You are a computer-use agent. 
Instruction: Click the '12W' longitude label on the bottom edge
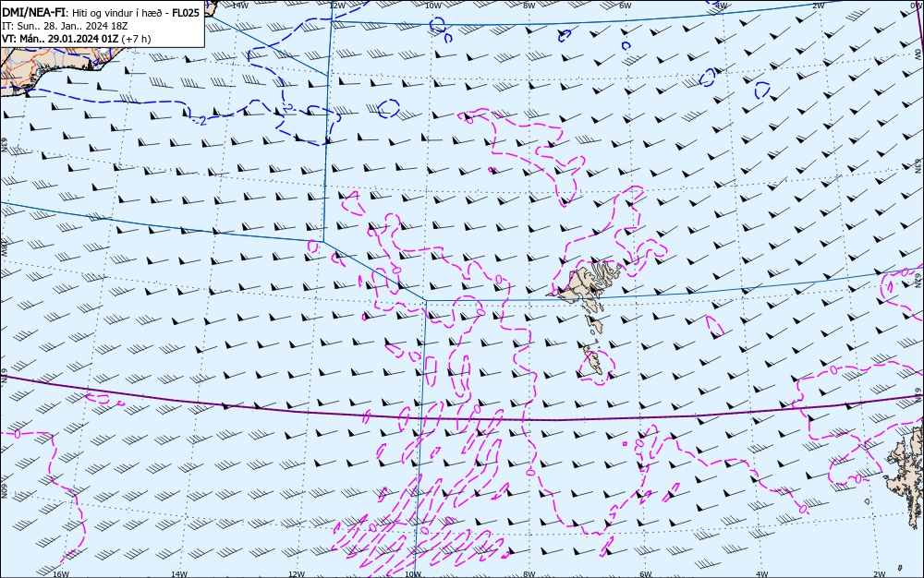[297, 574]
